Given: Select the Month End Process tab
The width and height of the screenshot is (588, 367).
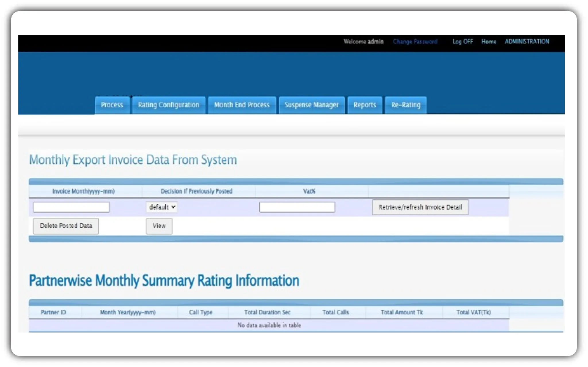Looking at the screenshot, I should 241,105.
